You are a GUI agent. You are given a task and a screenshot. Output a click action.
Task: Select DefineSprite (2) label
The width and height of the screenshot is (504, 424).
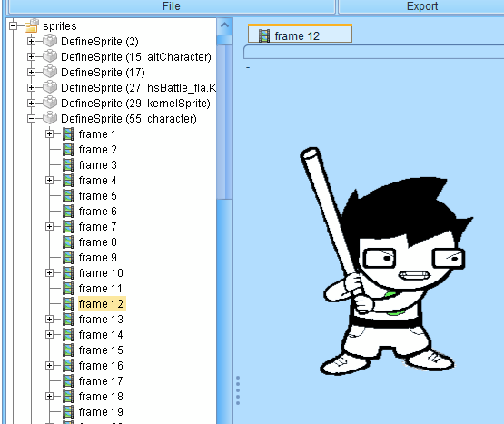pos(100,42)
